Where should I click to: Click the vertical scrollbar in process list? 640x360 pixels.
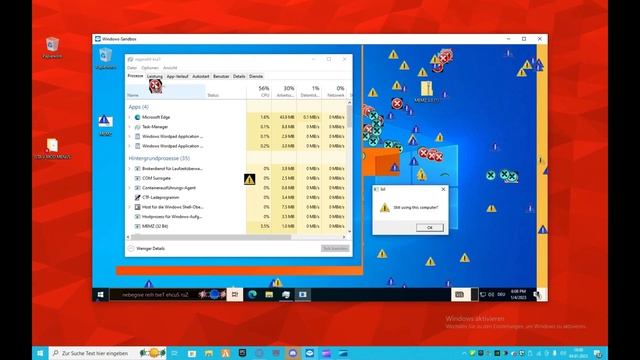coord(349,117)
